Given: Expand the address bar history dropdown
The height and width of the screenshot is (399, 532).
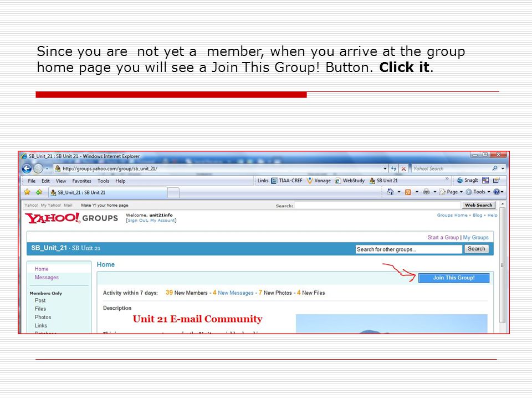Looking at the screenshot, I should pos(385,168).
